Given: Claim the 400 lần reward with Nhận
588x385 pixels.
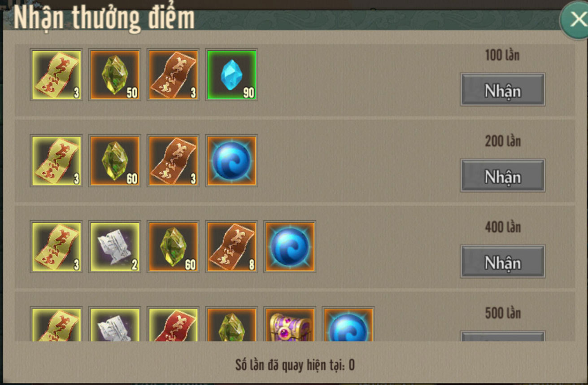Looking at the screenshot, I should [502, 262].
